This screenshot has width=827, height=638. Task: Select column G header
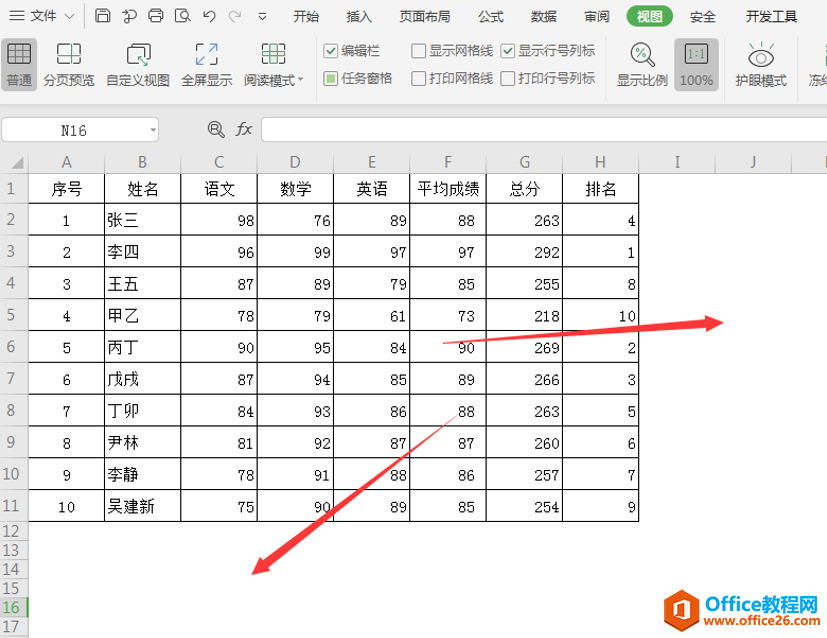pyautogui.click(x=524, y=162)
